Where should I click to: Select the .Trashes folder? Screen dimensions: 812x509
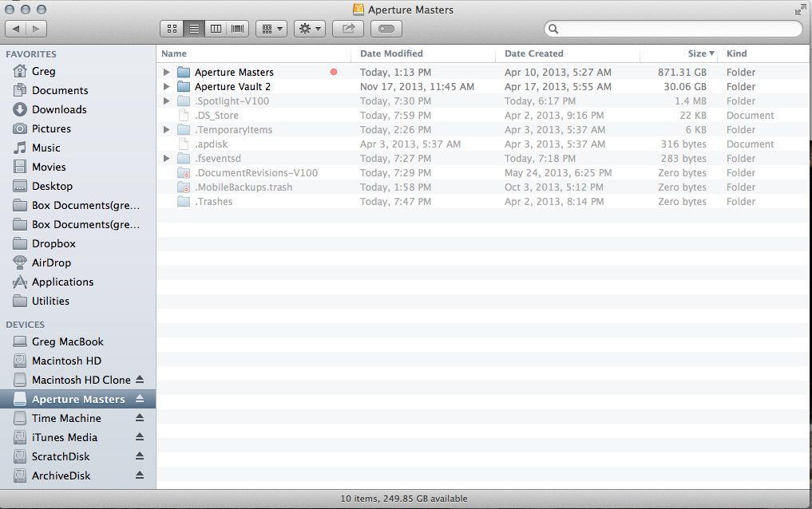[x=484, y=202]
